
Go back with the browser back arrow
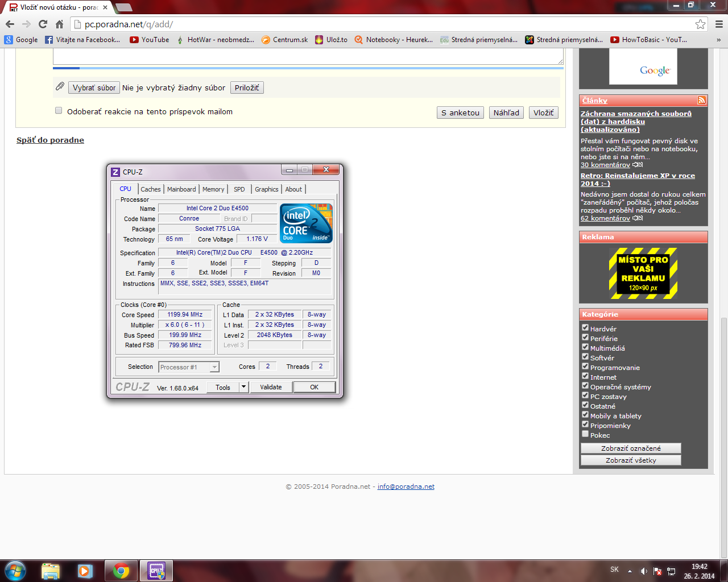(10, 24)
